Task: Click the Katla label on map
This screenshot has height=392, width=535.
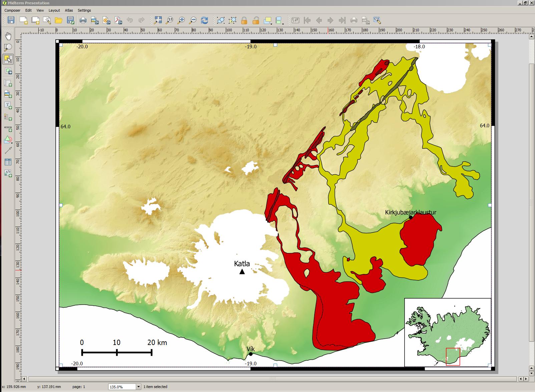Action: [x=242, y=264]
